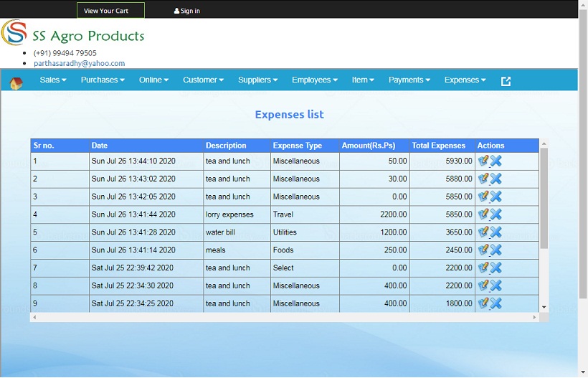The height and width of the screenshot is (378, 588).
Task: Select the lorry expenses description cell
Action: 237,214
